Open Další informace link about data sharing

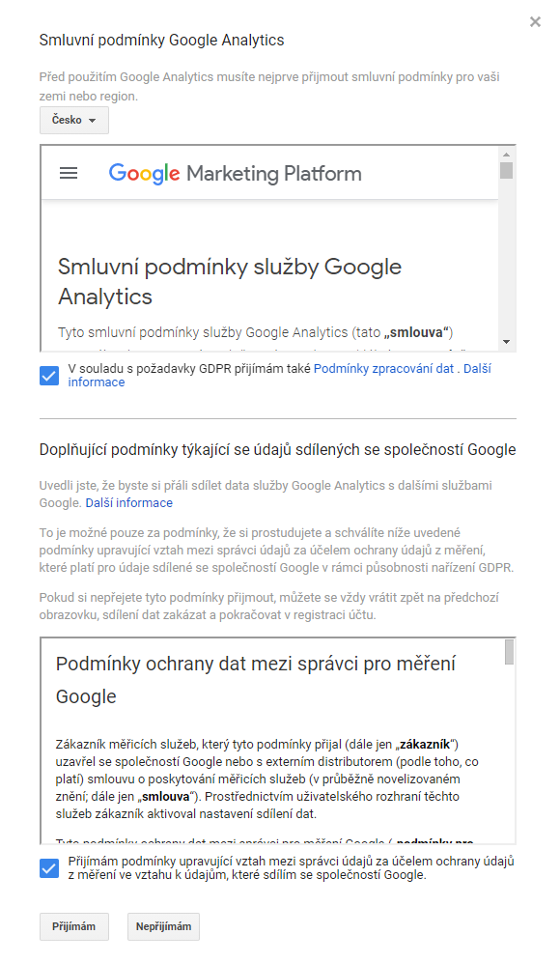coord(129,502)
